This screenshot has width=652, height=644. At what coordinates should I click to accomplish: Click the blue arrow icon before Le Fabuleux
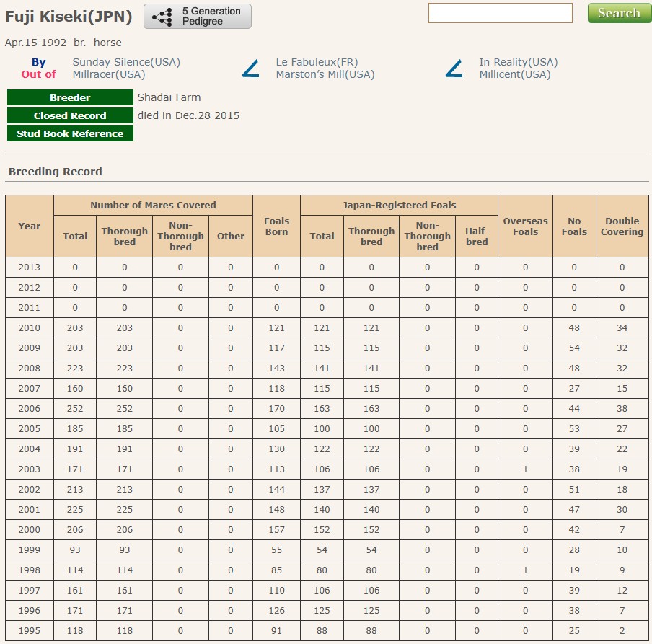coord(251,69)
